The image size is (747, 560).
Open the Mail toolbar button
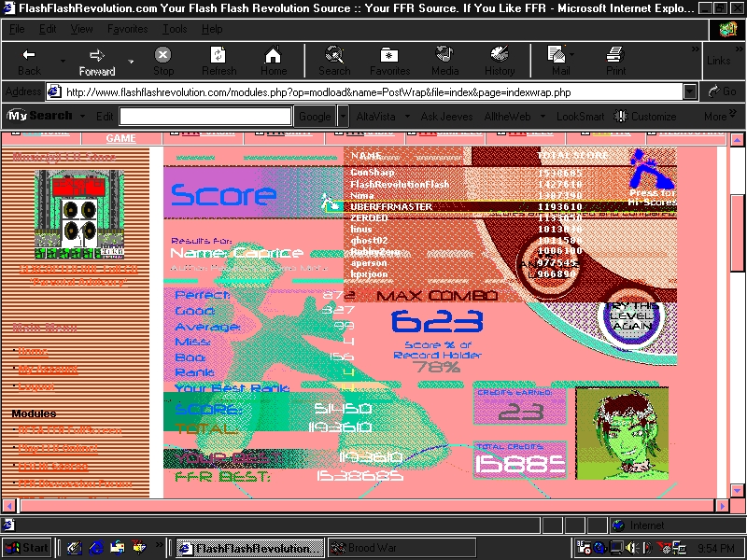pos(557,62)
